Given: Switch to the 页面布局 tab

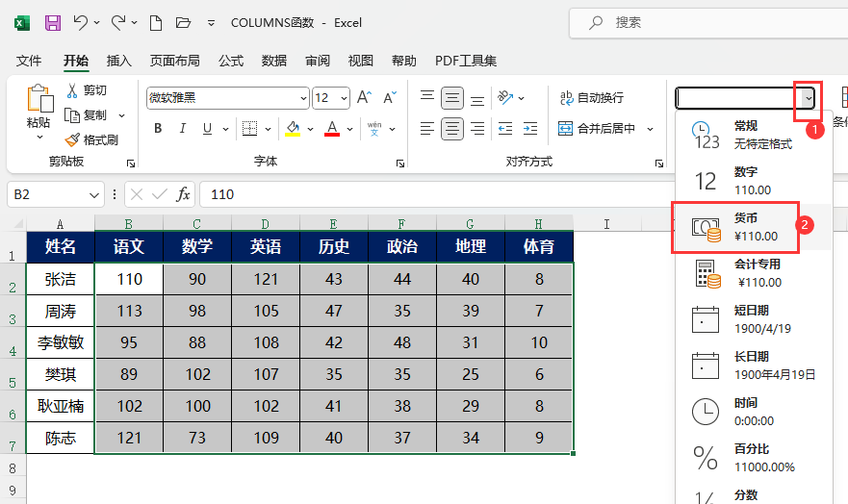Looking at the screenshot, I should pyautogui.click(x=174, y=61).
